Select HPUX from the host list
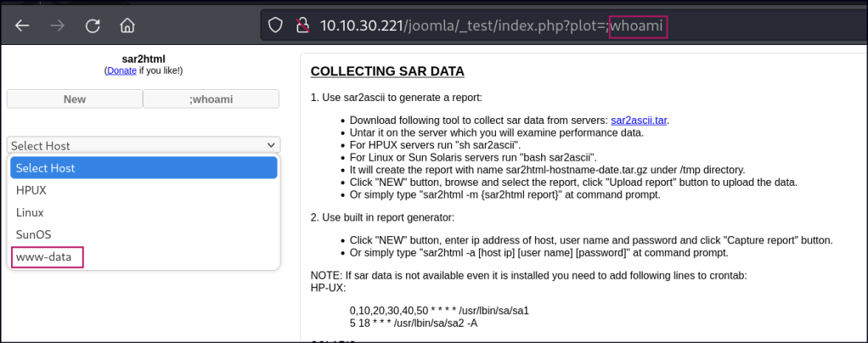The image size is (868, 343). [31, 190]
